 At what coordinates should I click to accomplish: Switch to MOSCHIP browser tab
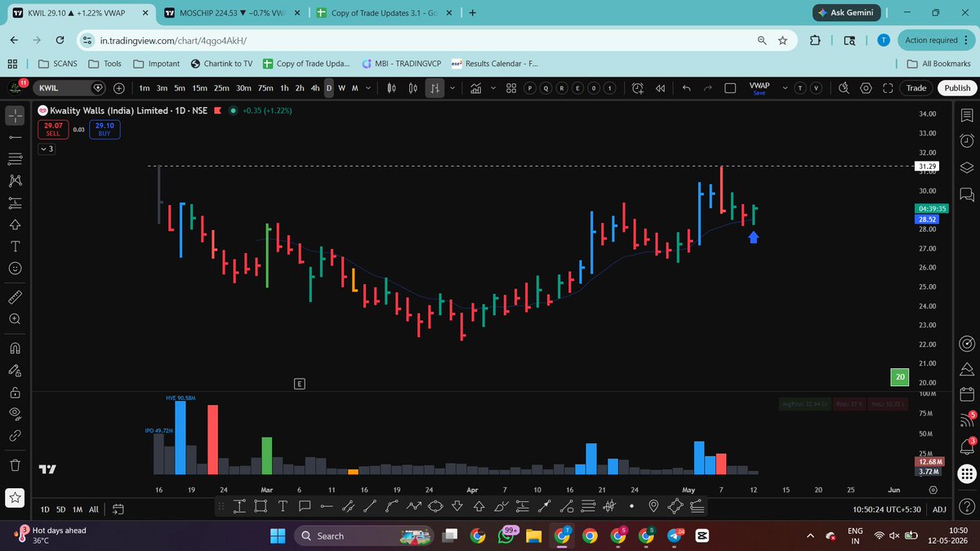[231, 12]
